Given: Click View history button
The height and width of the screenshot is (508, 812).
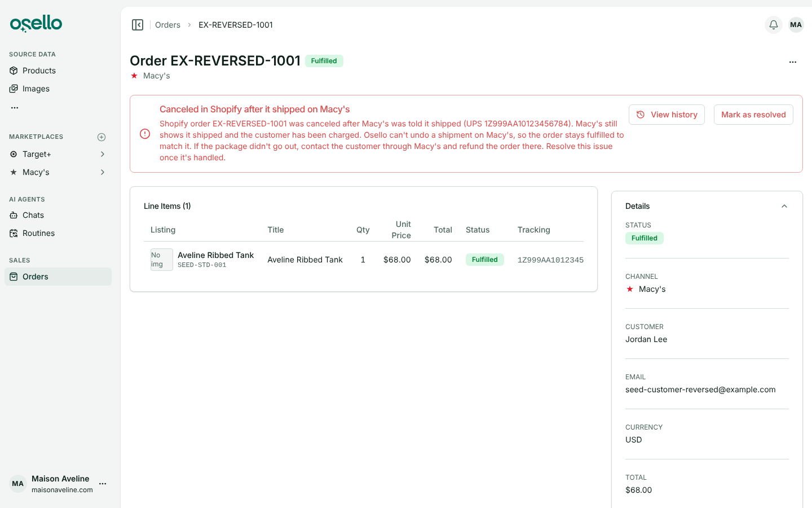Looking at the screenshot, I should (667, 115).
